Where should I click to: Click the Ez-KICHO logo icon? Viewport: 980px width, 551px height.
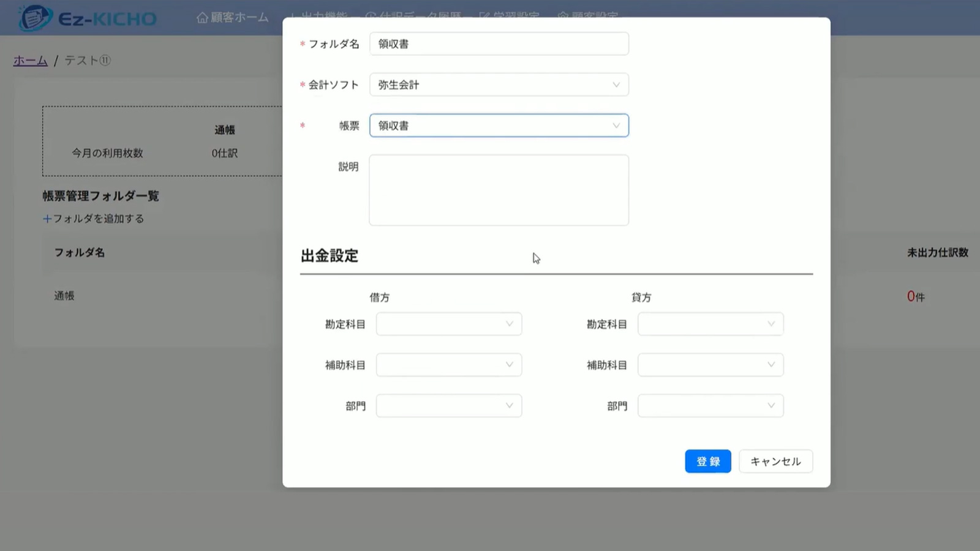pyautogui.click(x=35, y=18)
